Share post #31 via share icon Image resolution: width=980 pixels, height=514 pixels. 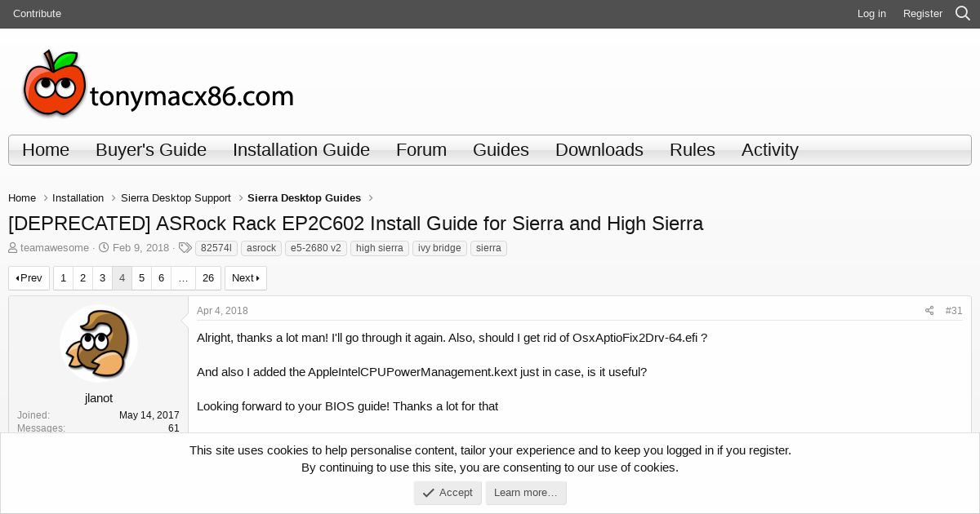coord(929,311)
